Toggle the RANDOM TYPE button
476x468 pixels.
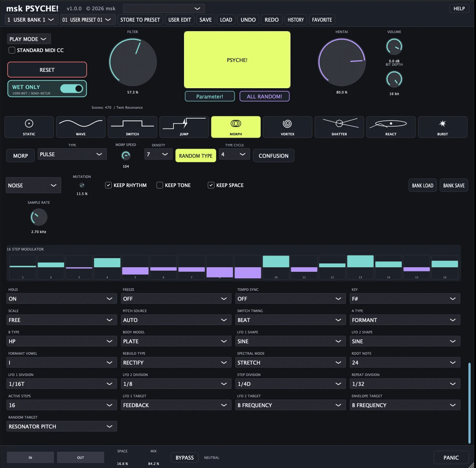[196, 156]
